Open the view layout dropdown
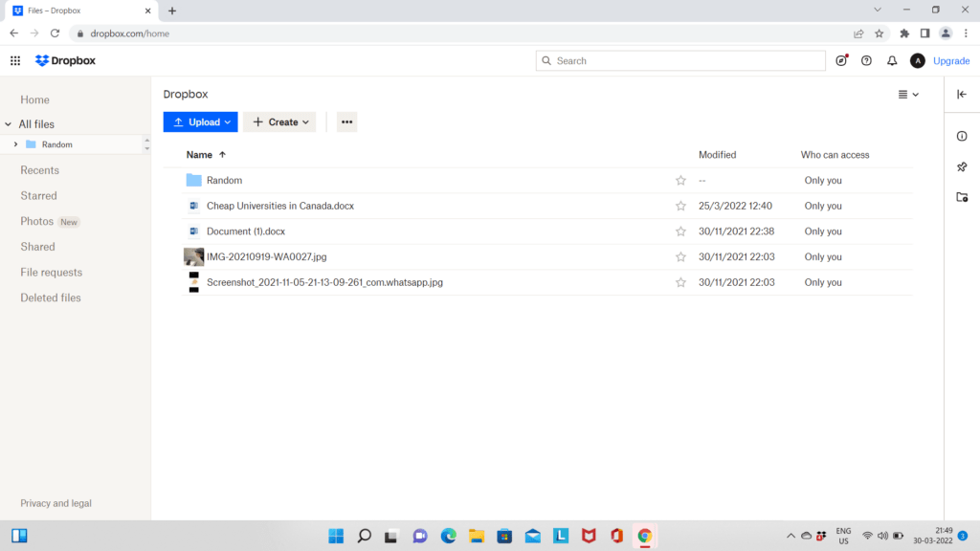The height and width of the screenshot is (551, 980). [905, 94]
